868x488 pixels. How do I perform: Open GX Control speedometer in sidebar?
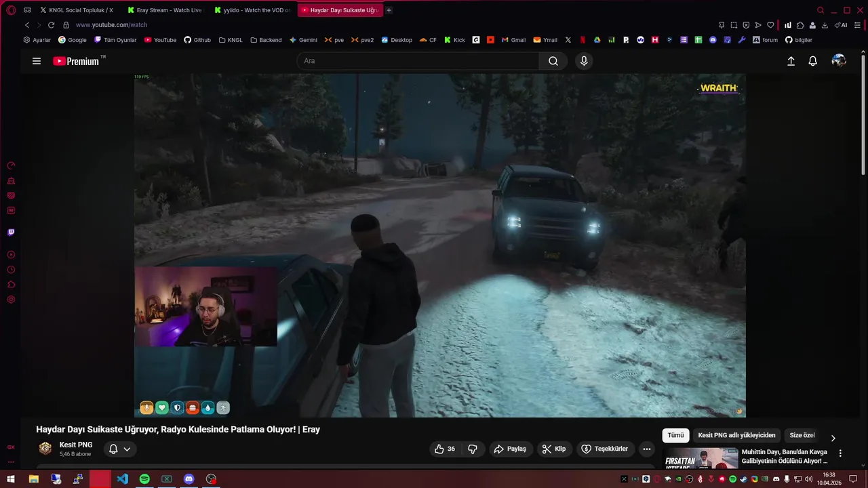pyautogui.click(x=11, y=165)
